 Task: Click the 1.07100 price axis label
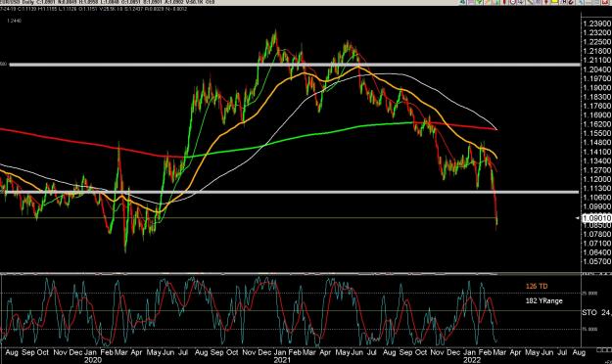point(596,244)
